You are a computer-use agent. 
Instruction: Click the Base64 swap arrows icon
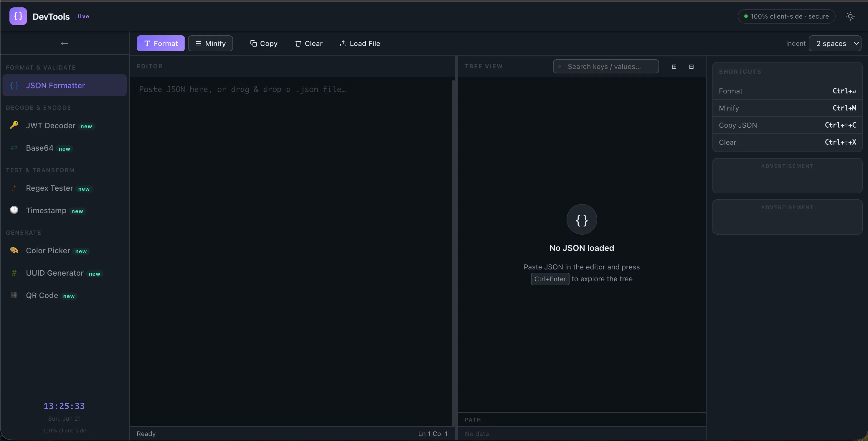[14, 148]
